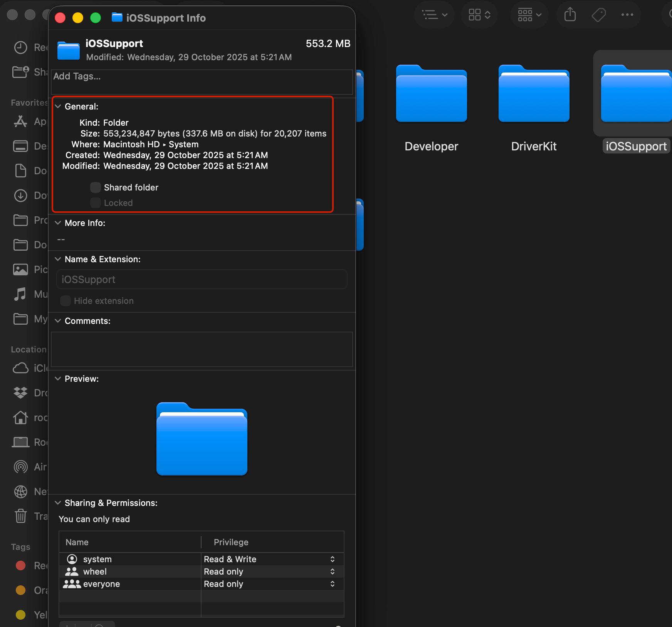Click the folder preview thumbnail
Image resolution: width=672 pixels, height=627 pixels.
click(x=202, y=439)
